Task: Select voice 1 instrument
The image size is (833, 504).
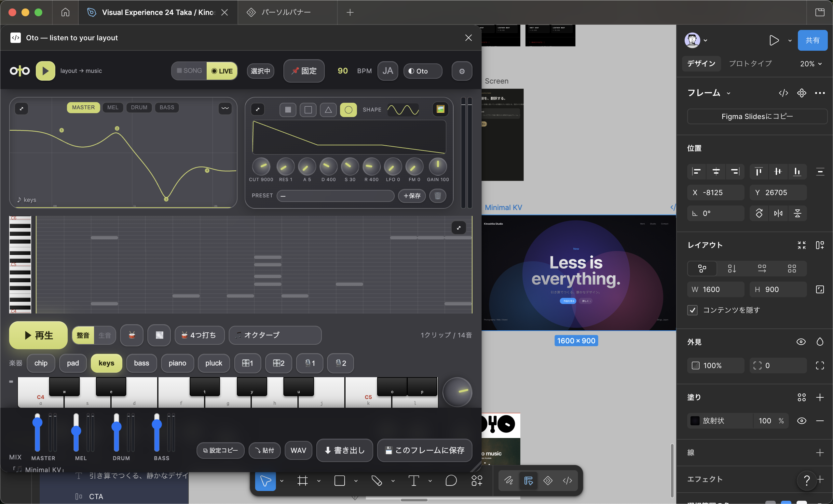Action: tap(310, 363)
